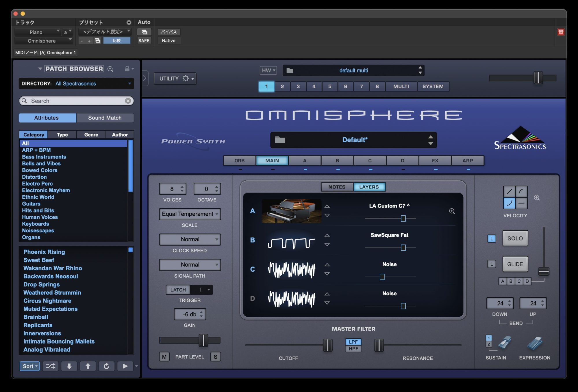Open the patch folder icon next to Default*
Image resolution: width=578 pixels, height=392 pixels.
point(280,140)
